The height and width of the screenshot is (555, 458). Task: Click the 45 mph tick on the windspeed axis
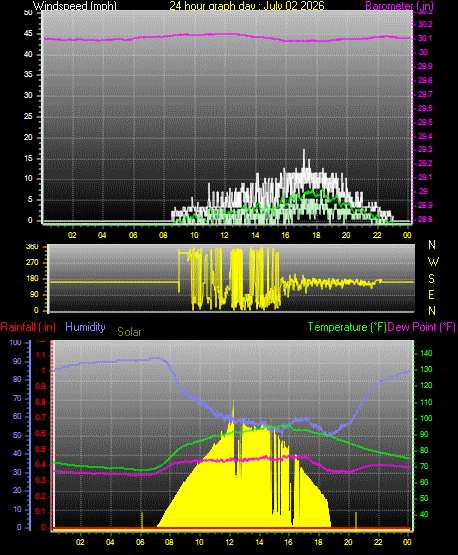(x=28, y=34)
